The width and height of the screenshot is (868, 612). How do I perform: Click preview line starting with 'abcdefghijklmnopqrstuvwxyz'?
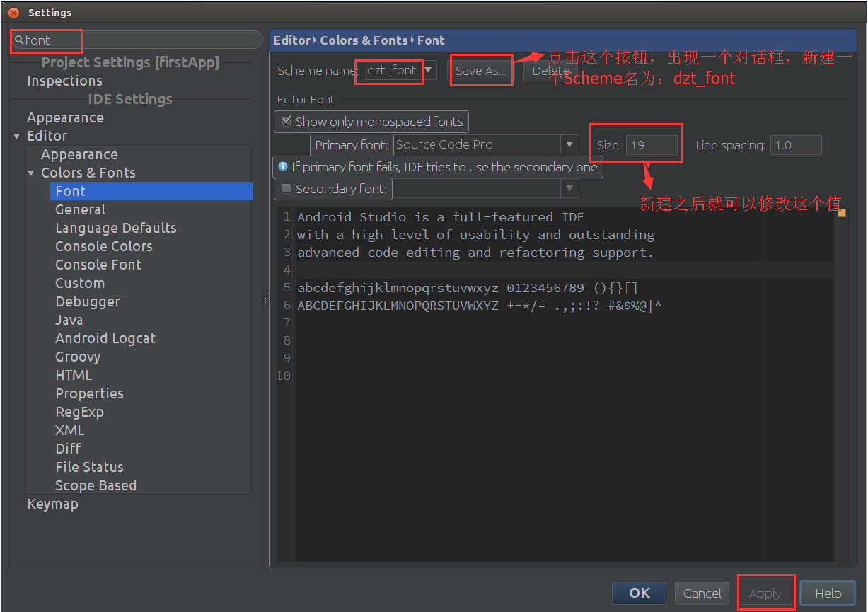click(x=468, y=288)
